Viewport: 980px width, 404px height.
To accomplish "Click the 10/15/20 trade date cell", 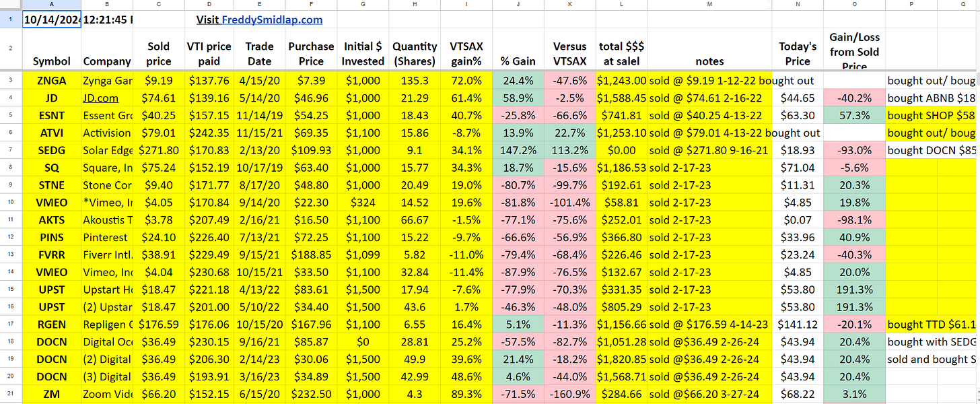I will coord(259,325).
